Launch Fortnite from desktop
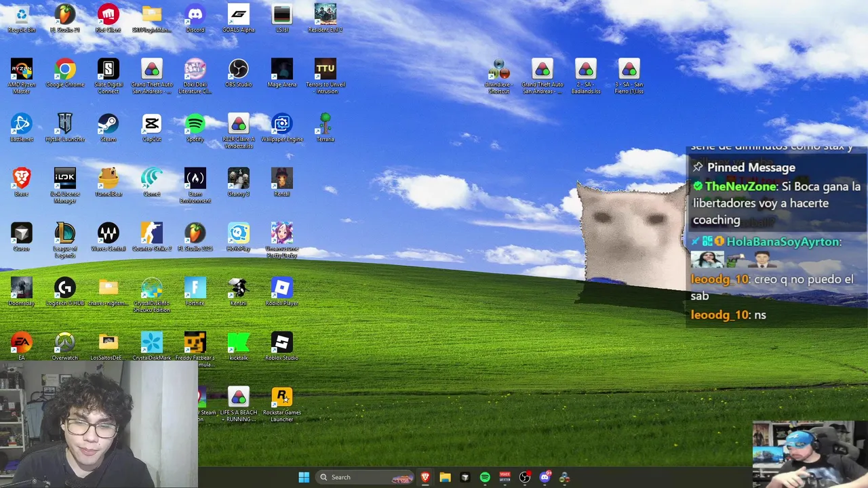The image size is (868, 488). 195,292
